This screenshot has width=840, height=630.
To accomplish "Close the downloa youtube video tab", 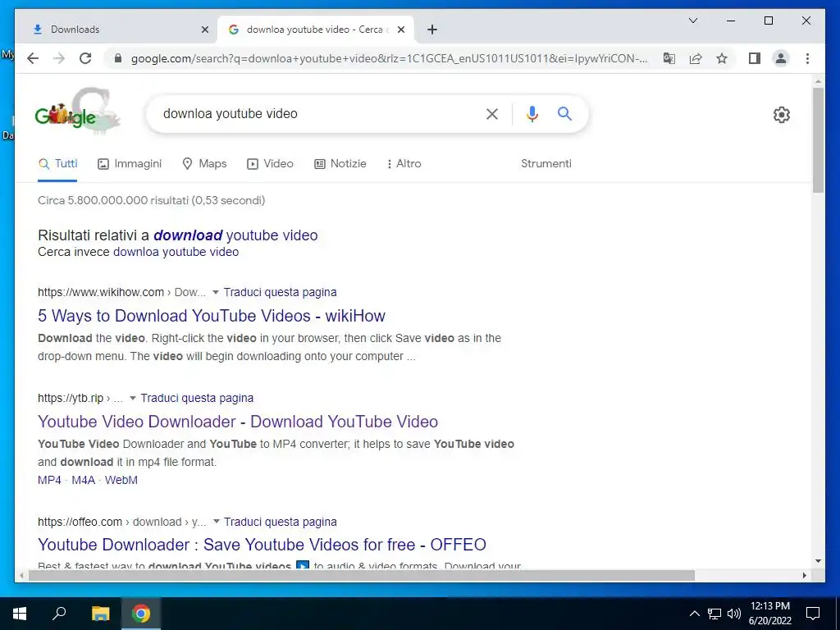I will (x=400, y=30).
